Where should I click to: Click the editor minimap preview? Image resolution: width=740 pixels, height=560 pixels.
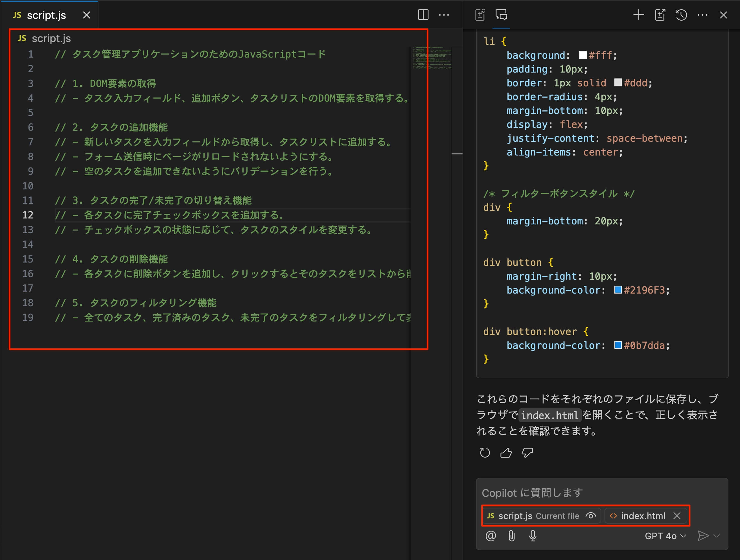click(x=432, y=58)
